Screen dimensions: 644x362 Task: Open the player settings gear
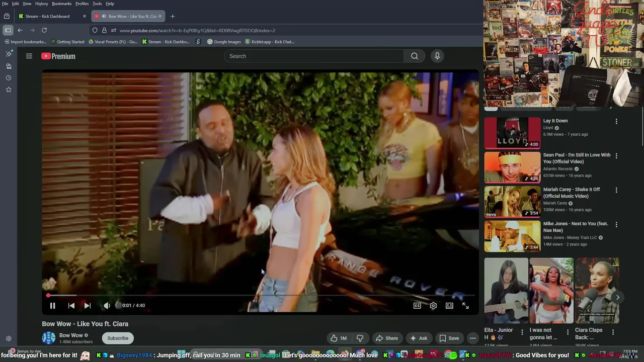pos(433,306)
